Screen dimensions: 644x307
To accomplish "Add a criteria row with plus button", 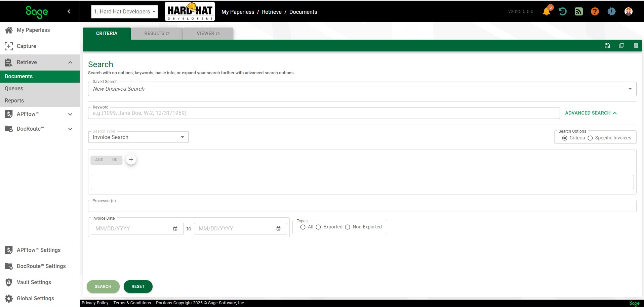I will 131,160.
